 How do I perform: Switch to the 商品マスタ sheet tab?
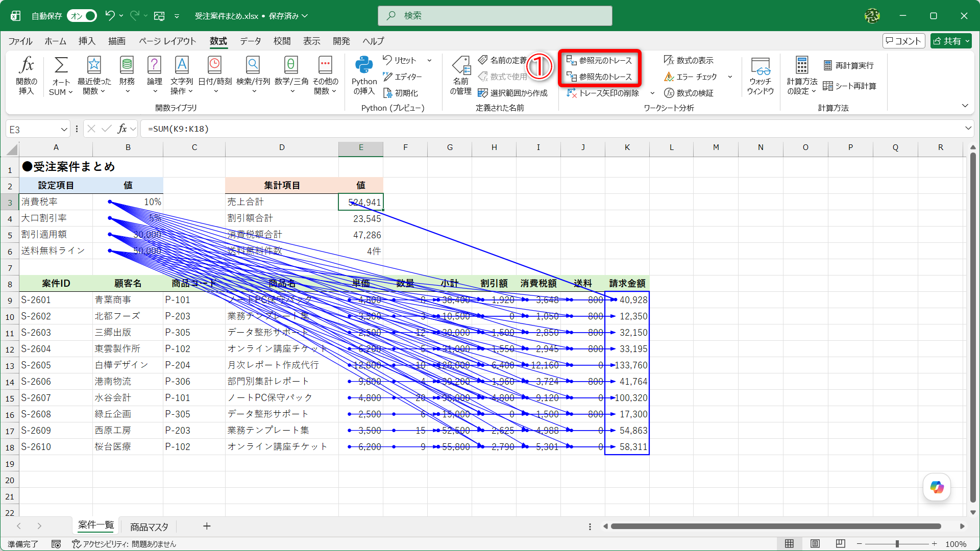click(149, 527)
